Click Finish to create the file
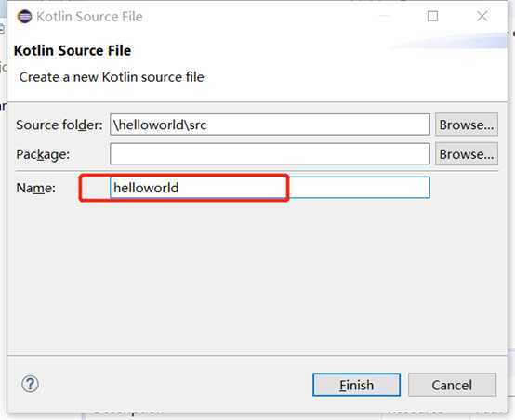 tap(356, 385)
